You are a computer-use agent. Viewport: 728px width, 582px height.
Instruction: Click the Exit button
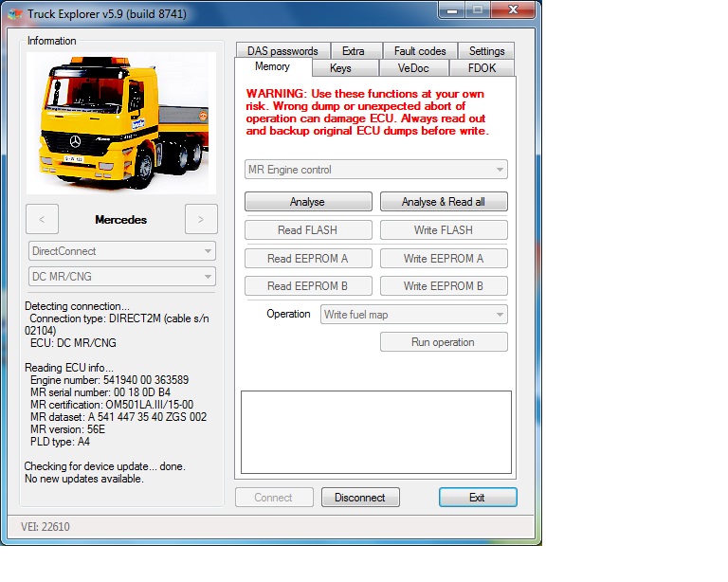click(x=478, y=497)
